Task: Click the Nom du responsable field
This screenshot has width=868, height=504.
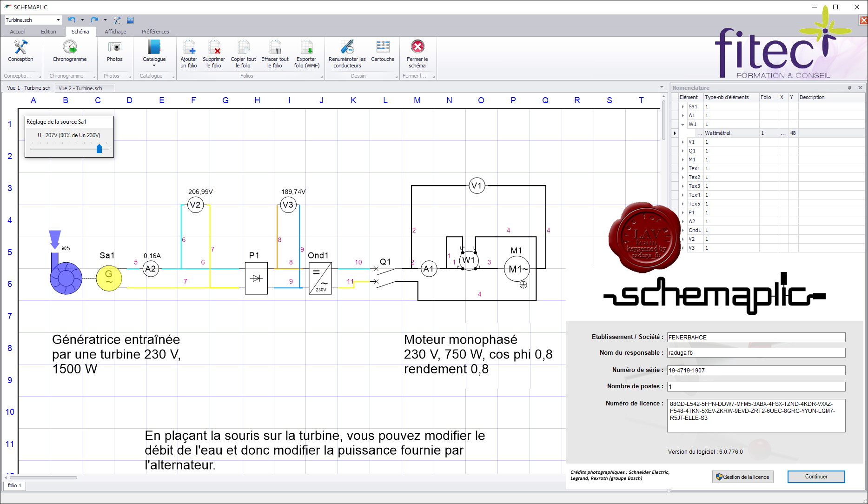Action: (756, 353)
